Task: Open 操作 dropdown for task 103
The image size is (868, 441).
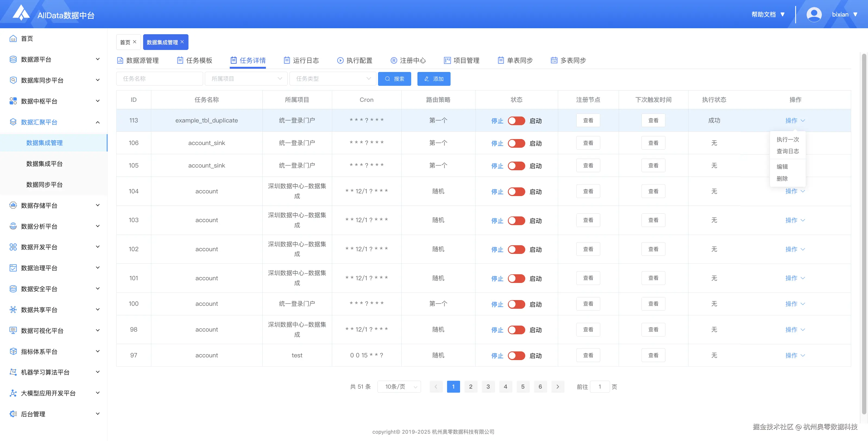Action: 795,220
